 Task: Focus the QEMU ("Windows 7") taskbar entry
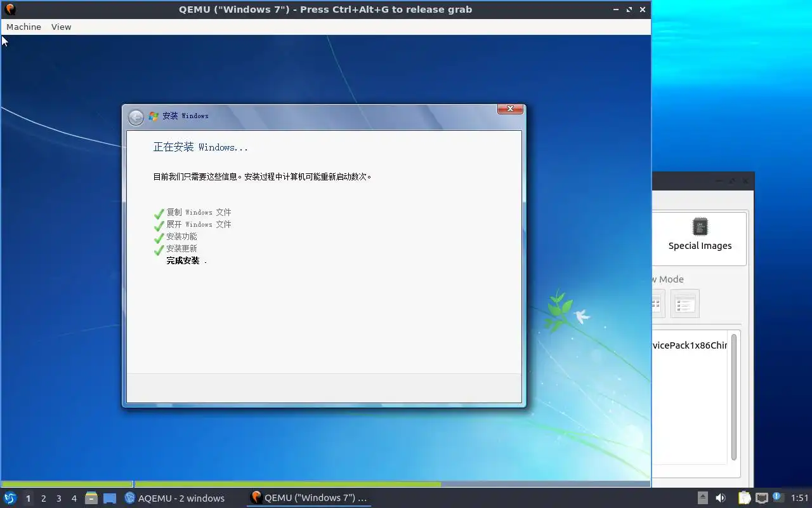(x=309, y=498)
